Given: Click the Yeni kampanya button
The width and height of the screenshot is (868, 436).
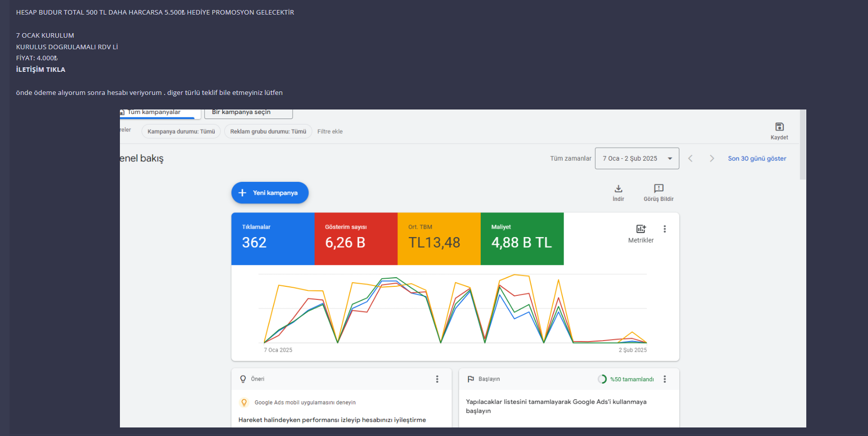Looking at the screenshot, I should pos(270,193).
